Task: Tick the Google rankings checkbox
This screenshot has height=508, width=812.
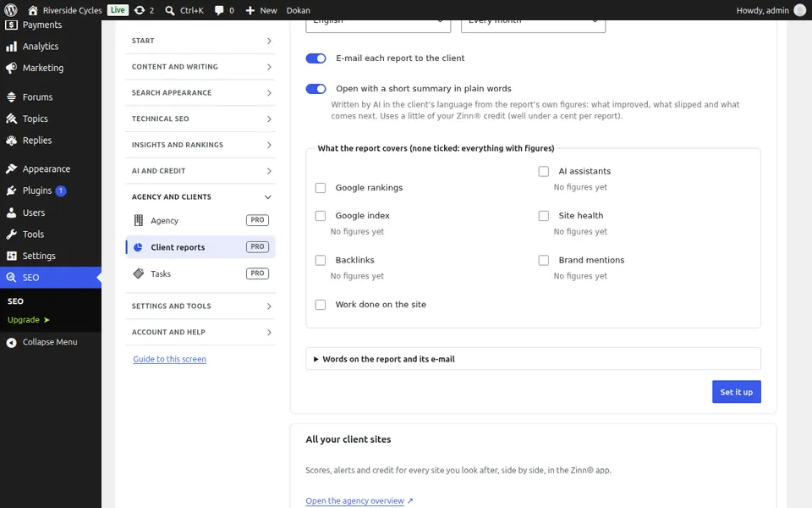Action: [x=321, y=188]
